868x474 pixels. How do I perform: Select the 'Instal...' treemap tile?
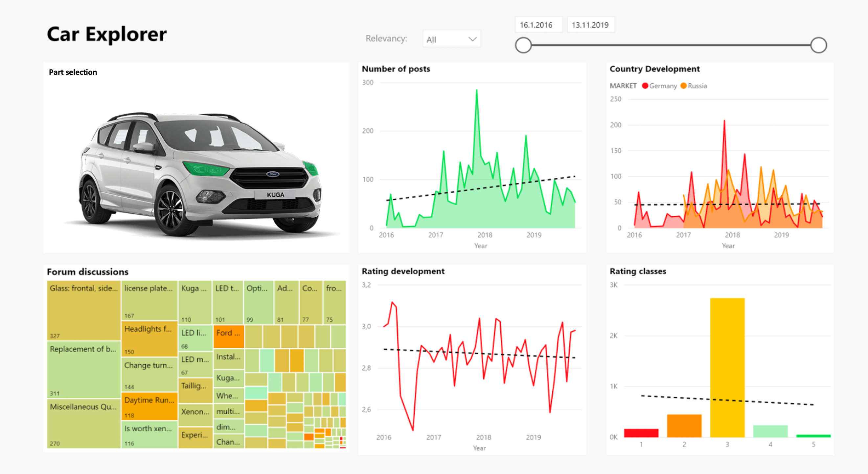(228, 359)
